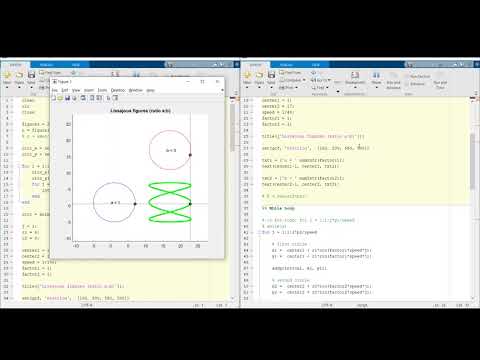The width and height of the screenshot is (480, 360).
Task: Click Insert Colorbar icon in Figure 1 toolbar
Action: (92, 98)
